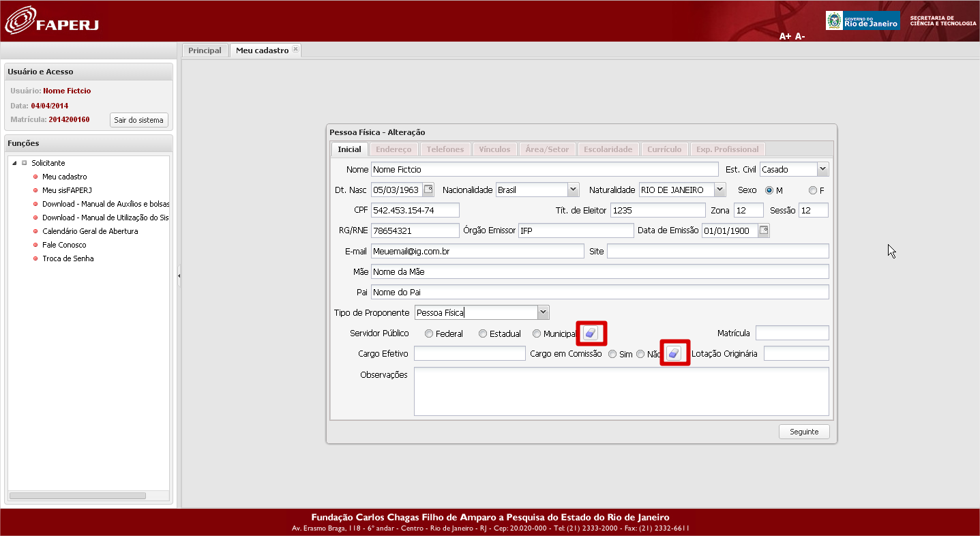Click the FAPERJ logo
Viewport: 980px width, 536px height.
coord(53,20)
